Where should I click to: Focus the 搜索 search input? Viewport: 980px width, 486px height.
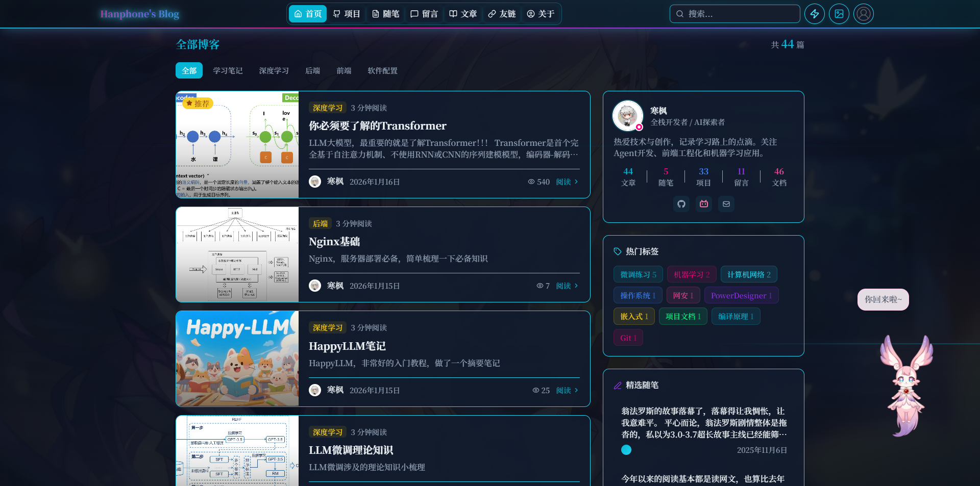(x=735, y=14)
